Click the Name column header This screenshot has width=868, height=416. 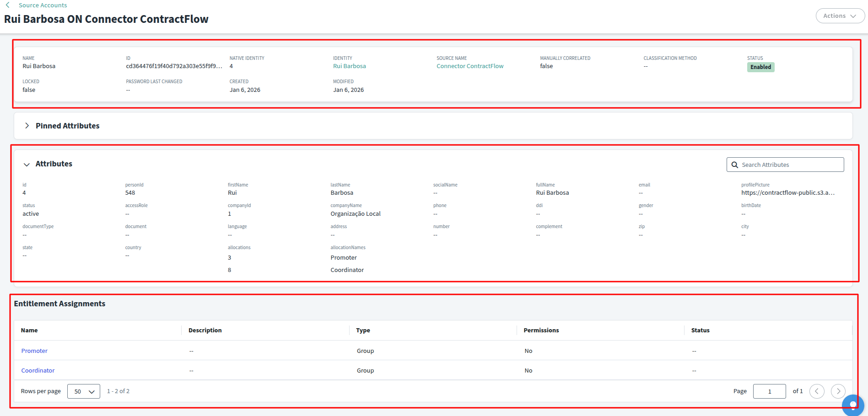tap(29, 331)
